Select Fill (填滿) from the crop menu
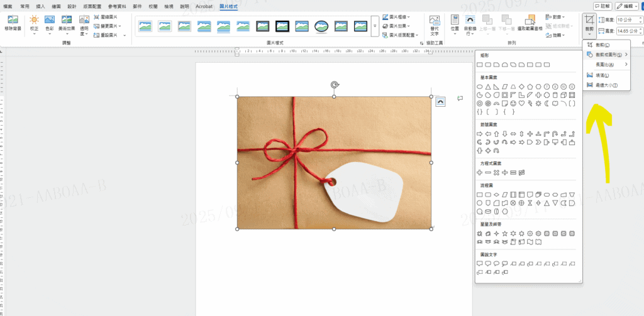The image size is (644, 316). click(x=602, y=75)
